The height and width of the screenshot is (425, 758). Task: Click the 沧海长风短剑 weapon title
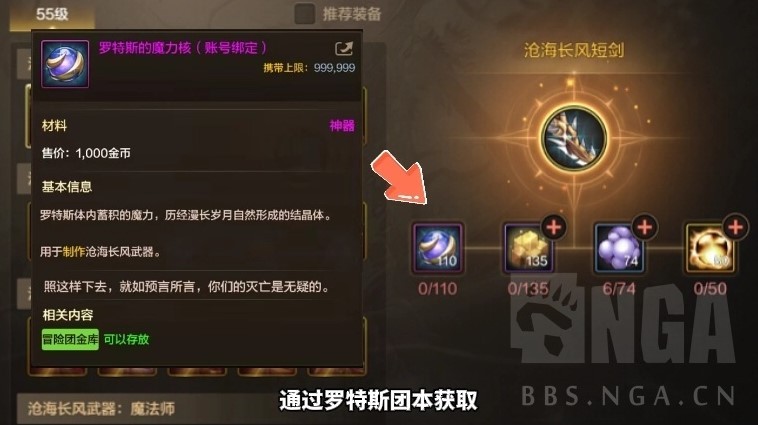574,50
